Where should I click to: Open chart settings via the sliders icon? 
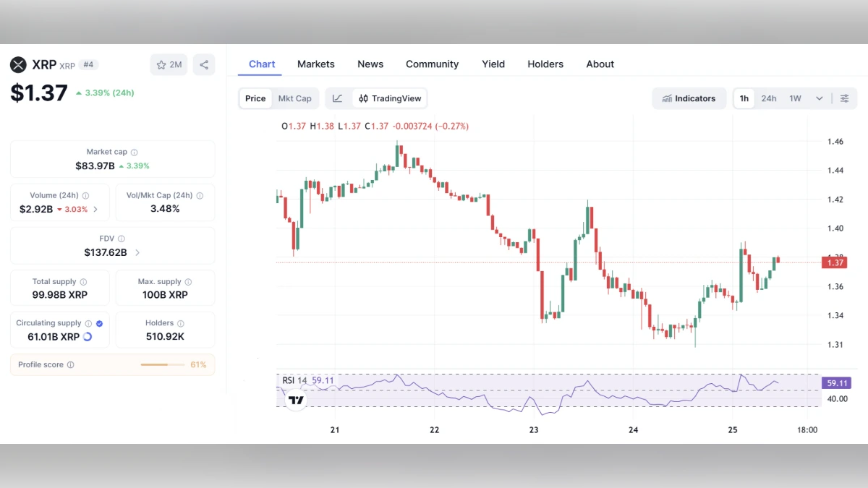coord(844,98)
